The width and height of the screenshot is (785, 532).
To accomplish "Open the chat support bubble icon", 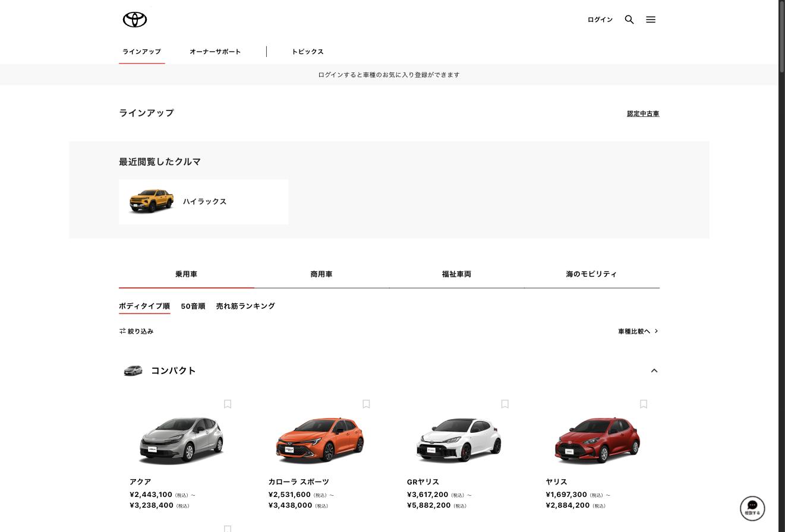I will click(x=752, y=508).
